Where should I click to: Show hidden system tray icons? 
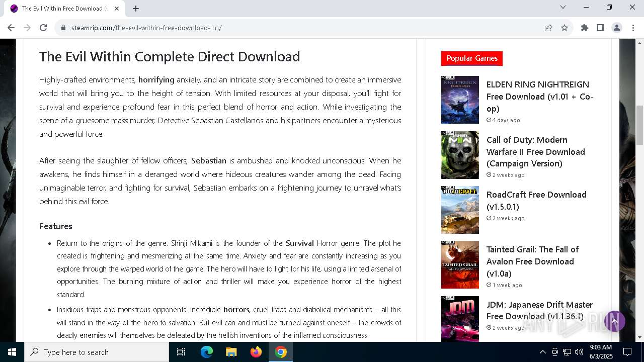point(542,352)
